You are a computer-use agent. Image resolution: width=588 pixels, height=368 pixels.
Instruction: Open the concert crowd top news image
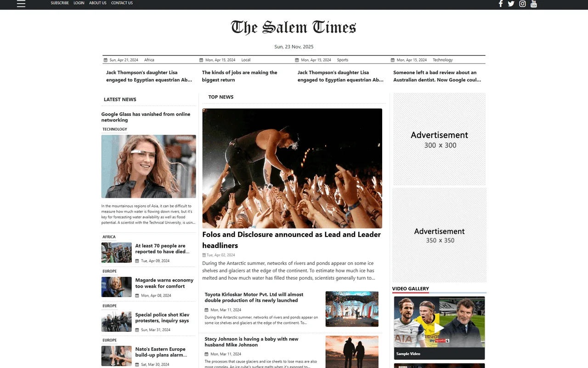pyautogui.click(x=292, y=168)
